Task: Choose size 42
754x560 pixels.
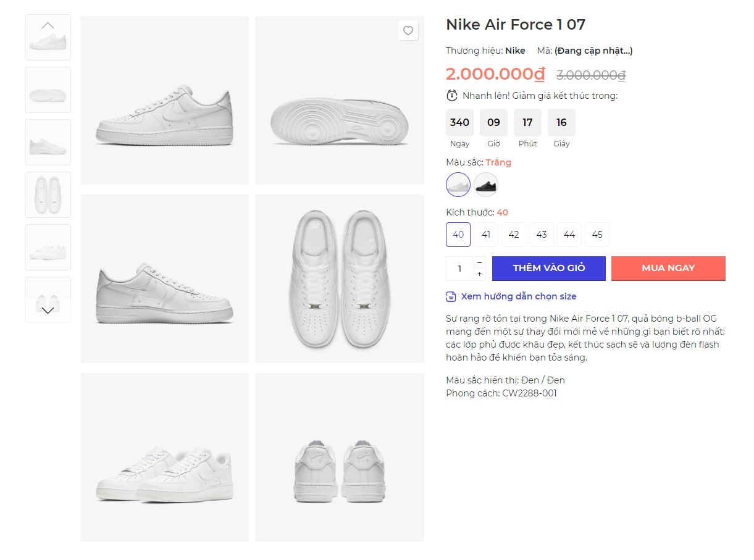Action: tap(514, 235)
